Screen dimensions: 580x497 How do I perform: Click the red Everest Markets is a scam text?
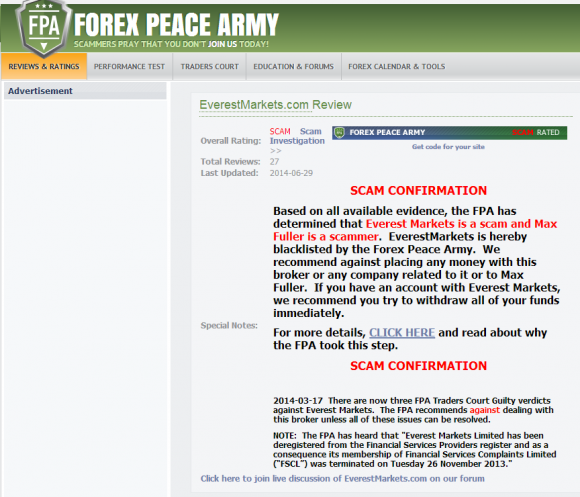pyautogui.click(x=437, y=224)
